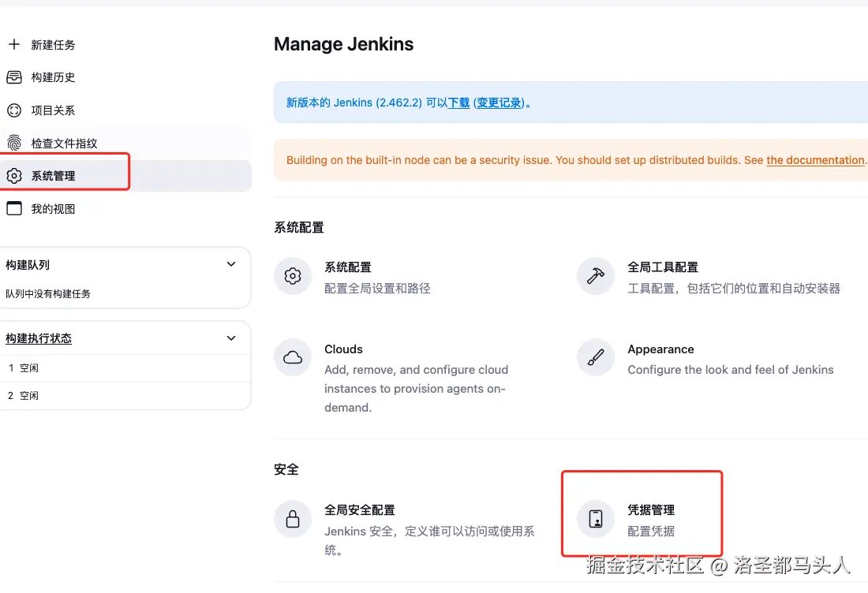This screenshot has width=868, height=593.
Task: Click executor row 1 空闲
Action: tap(125, 367)
